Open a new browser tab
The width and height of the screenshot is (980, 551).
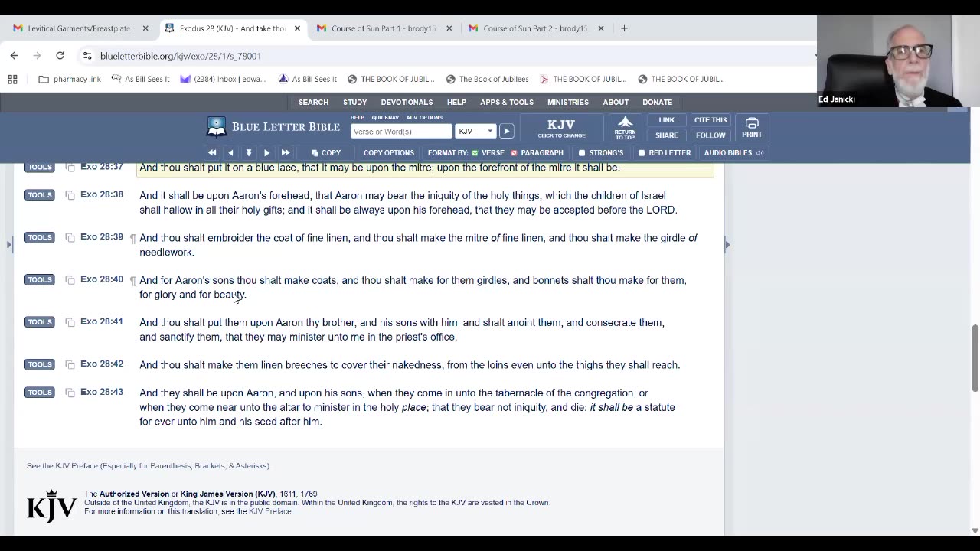(x=624, y=28)
